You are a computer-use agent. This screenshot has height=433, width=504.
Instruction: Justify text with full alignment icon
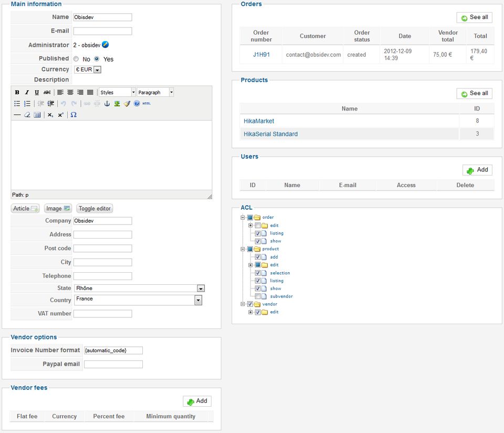coord(90,92)
